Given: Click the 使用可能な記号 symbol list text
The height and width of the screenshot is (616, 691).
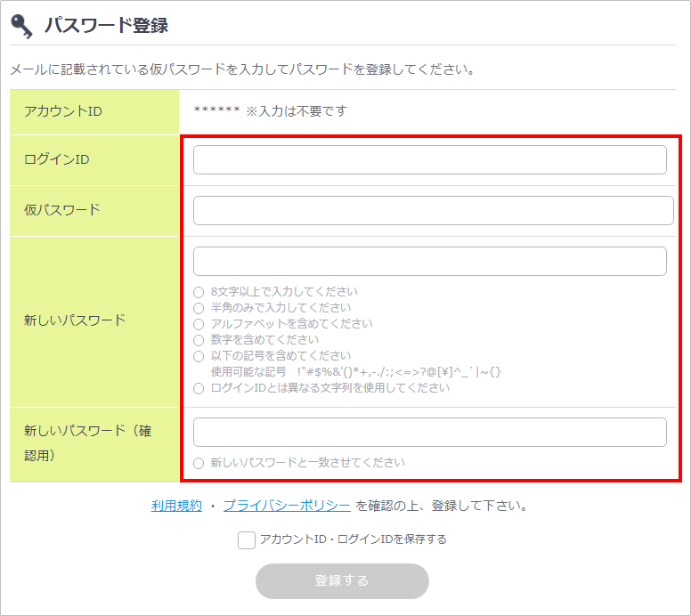Looking at the screenshot, I should point(356,372).
